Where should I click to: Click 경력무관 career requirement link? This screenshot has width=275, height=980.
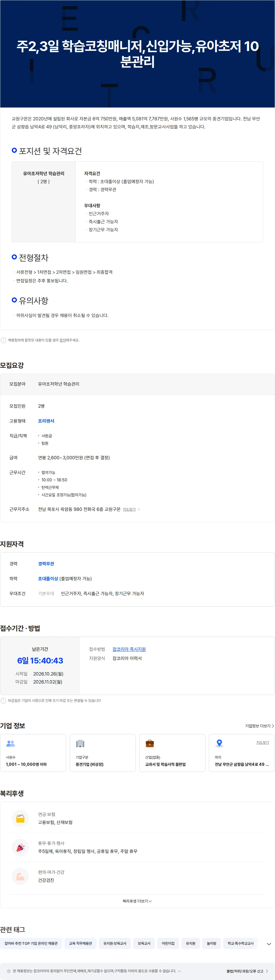point(46,563)
